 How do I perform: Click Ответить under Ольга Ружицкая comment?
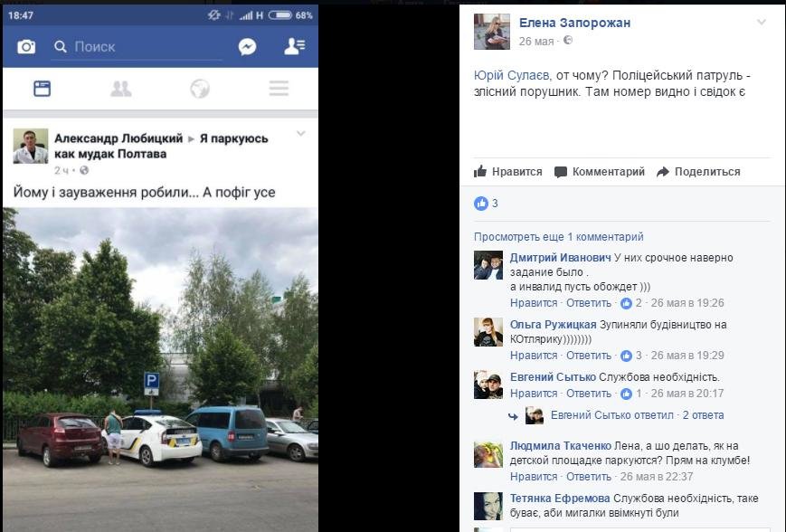pyautogui.click(x=589, y=356)
